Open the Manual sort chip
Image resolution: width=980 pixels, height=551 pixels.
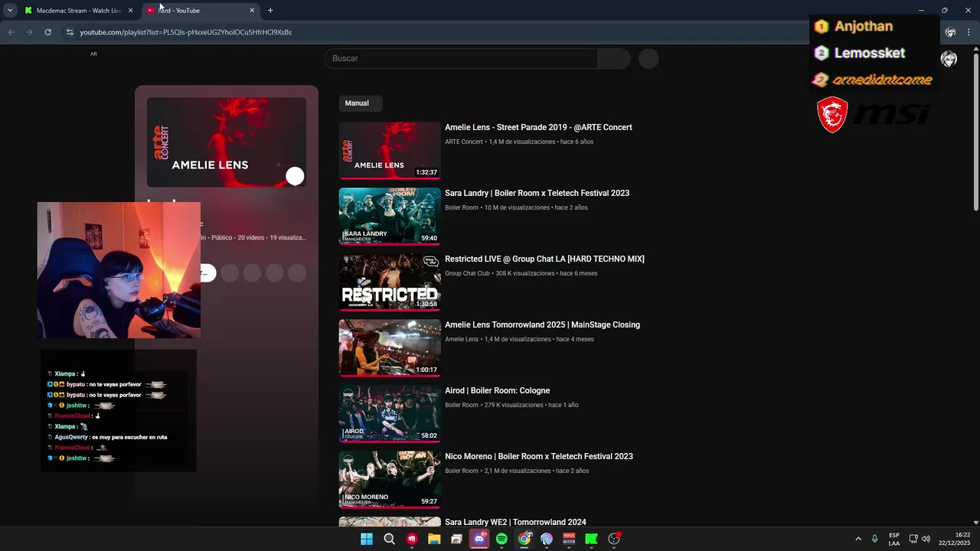pos(360,103)
